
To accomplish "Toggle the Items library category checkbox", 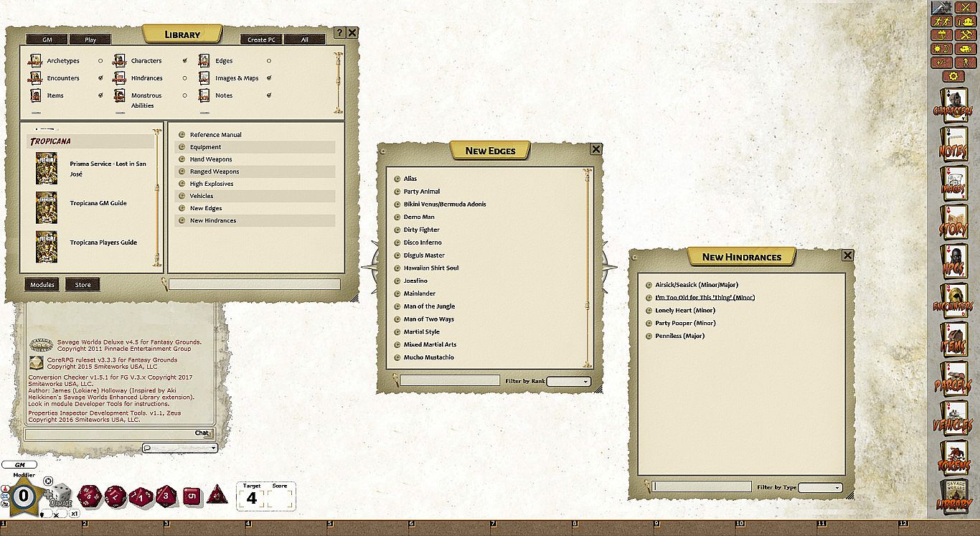I will click(x=100, y=95).
